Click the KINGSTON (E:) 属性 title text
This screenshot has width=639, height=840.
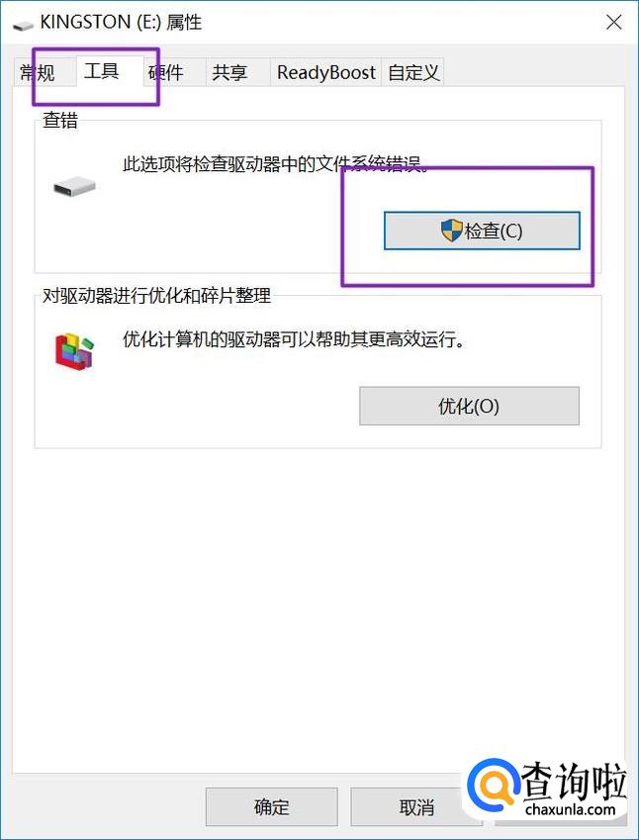point(121,23)
